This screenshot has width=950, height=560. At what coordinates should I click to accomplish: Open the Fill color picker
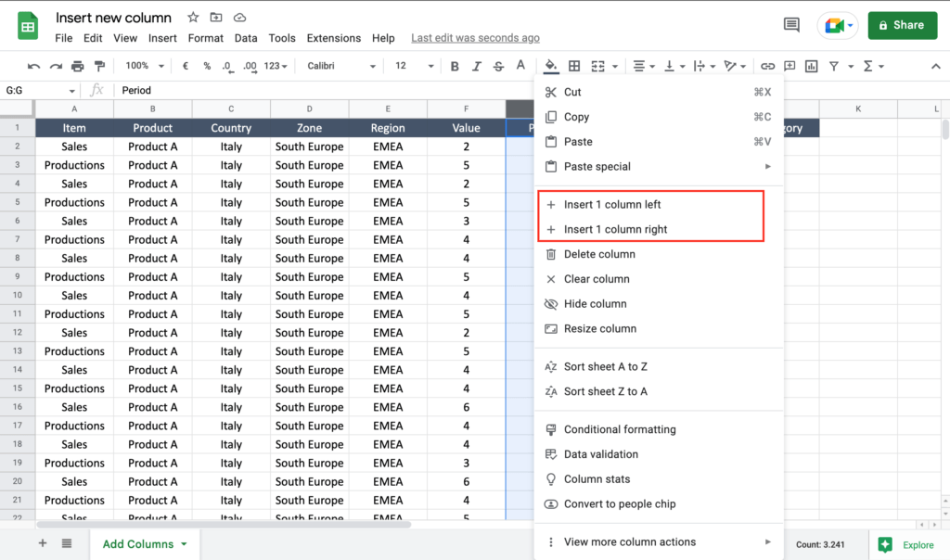[x=552, y=66]
